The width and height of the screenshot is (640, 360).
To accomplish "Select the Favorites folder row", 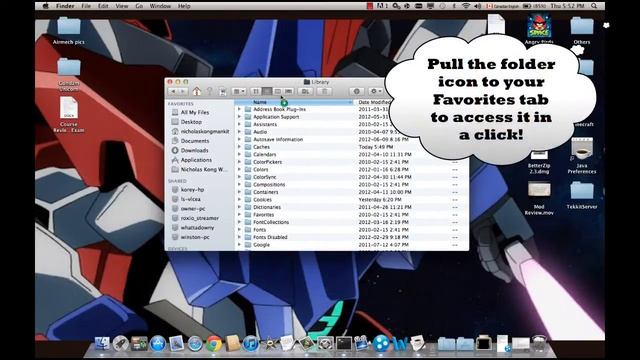I will pos(352,215).
